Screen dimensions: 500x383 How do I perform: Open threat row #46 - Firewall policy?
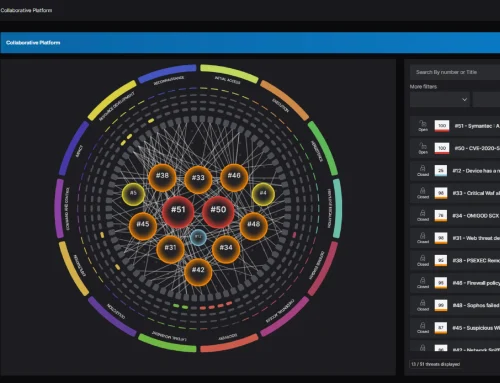(455, 283)
